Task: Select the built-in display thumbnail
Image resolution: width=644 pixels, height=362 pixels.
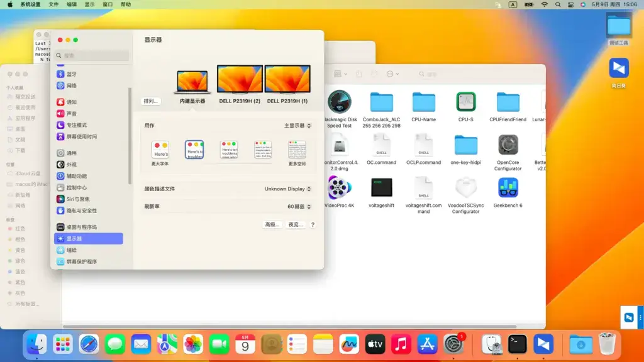Action: click(x=192, y=82)
